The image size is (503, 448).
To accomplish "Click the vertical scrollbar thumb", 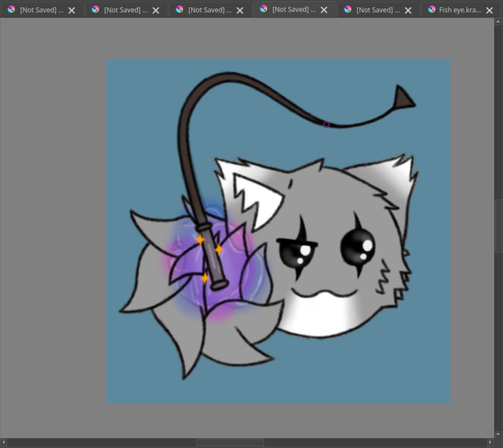I will click(x=498, y=226).
